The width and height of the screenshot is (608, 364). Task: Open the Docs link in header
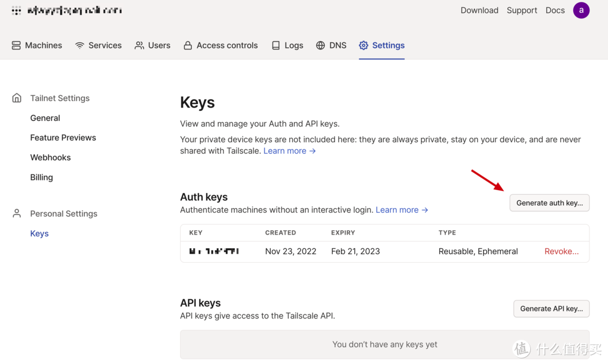click(x=555, y=11)
